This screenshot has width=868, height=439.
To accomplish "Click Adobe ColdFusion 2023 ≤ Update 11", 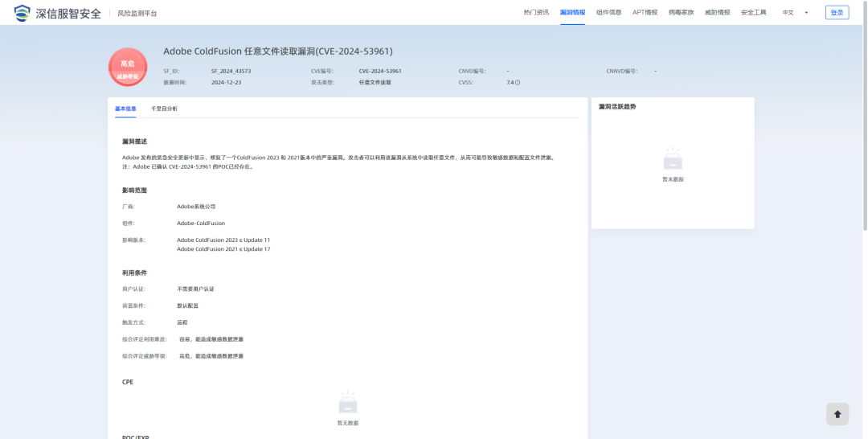I will pyautogui.click(x=223, y=240).
